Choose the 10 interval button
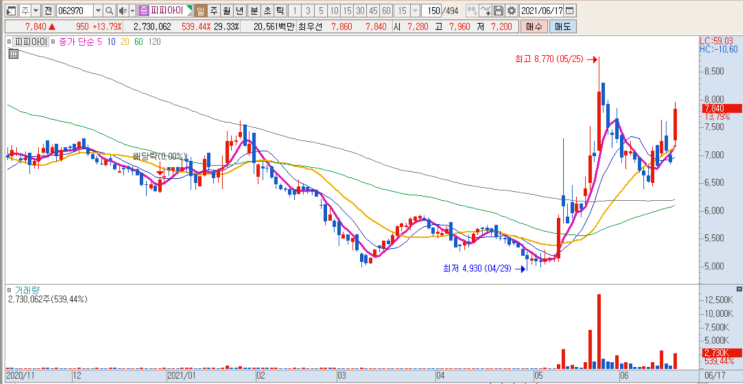This screenshot has width=743, height=384. coord(334,10)
